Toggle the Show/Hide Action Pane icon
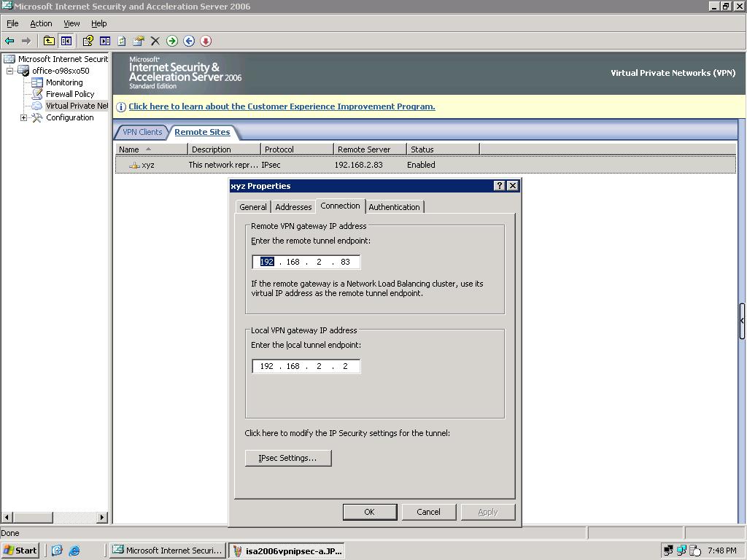Image resolution: width=747 pixels, height=560 pixels. coord(105,41)
